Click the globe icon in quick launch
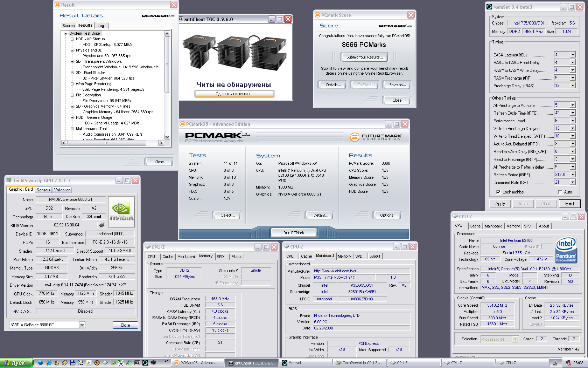 tap(41, 363)
